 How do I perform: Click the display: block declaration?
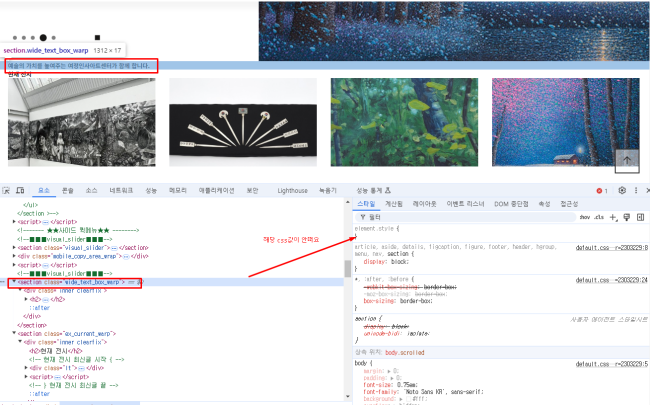pyautogui.click(x=386, y=262)
